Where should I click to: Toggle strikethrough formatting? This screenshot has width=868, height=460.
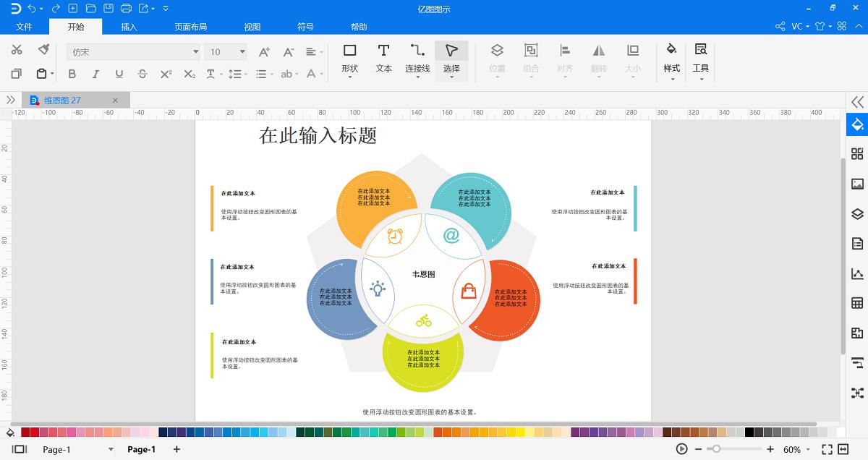(x=142, y=74)
